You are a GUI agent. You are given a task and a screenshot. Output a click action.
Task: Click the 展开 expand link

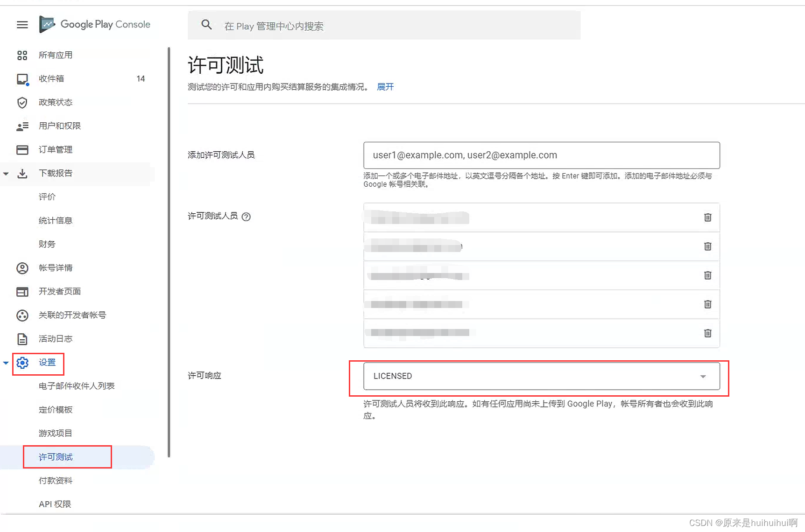(385, 86)
